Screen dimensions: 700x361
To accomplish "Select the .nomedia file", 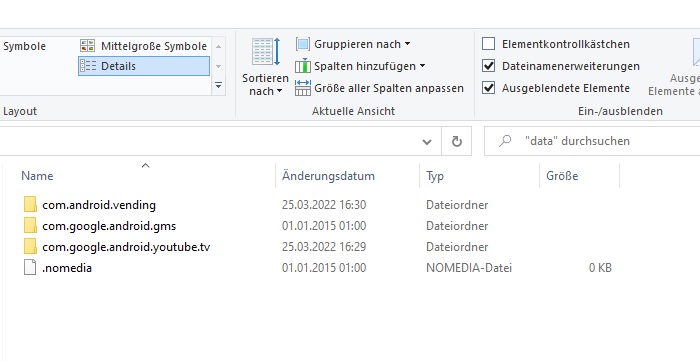I will (x=67, y=268).
